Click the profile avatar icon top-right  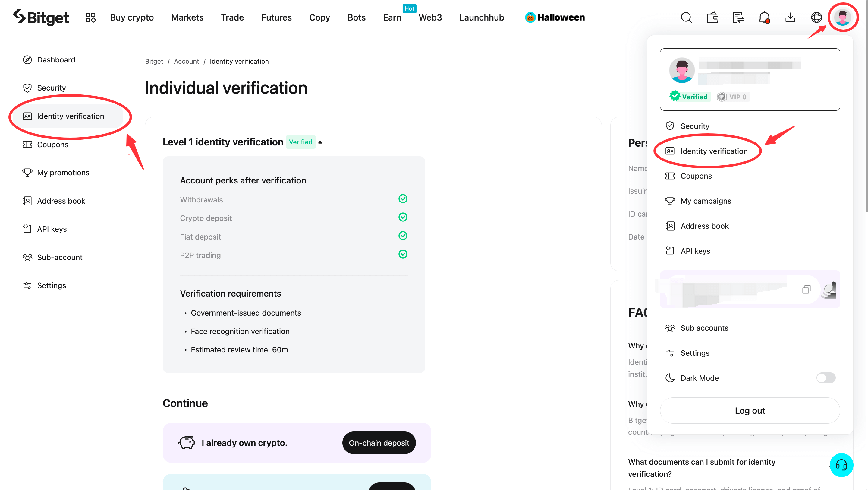(844, 17)
